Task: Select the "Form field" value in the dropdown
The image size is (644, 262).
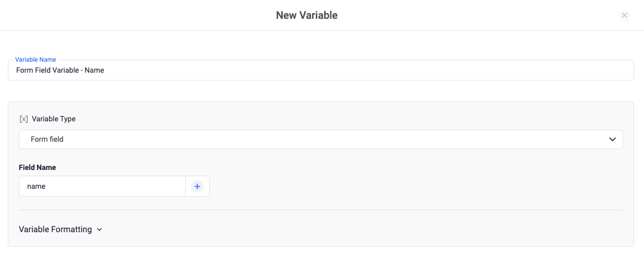Action: [47, 140]
